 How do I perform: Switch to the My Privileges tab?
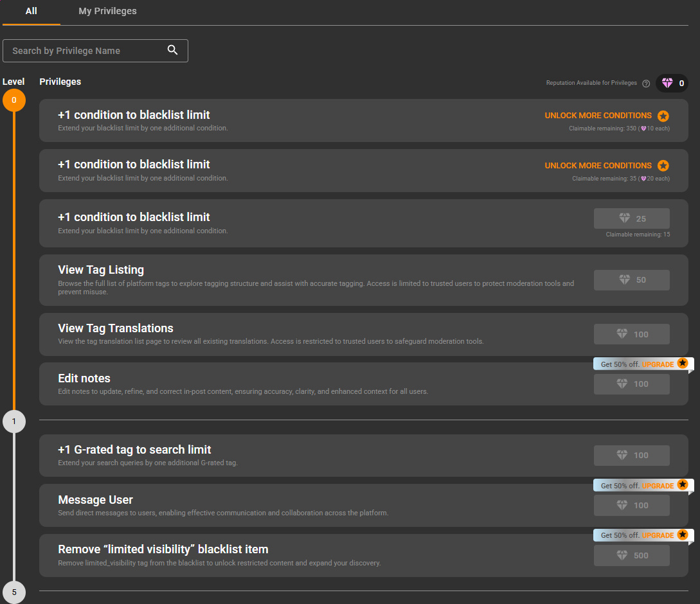point(107,11)
